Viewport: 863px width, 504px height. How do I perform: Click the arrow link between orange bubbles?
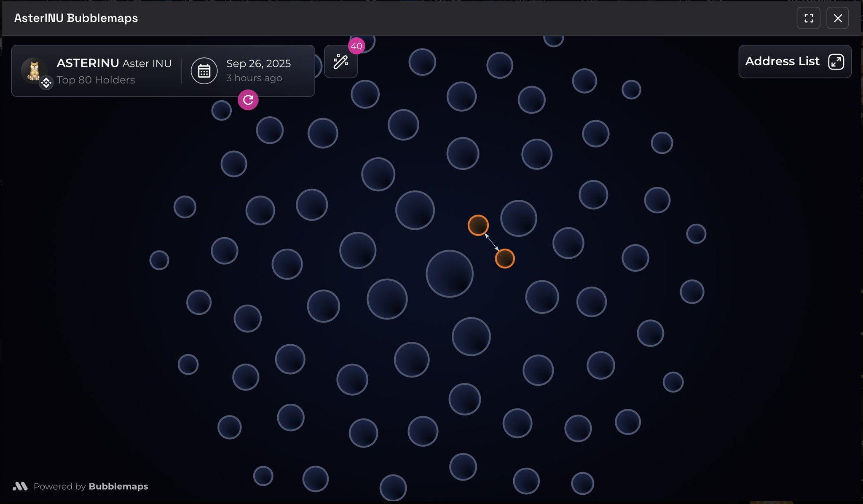pyautogui.click(x=492, y=242)
